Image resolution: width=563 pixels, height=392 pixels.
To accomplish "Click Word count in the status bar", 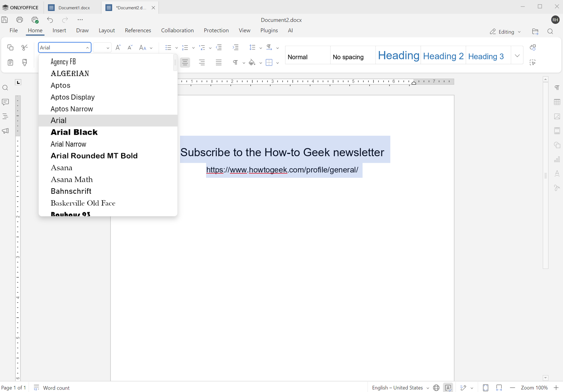I will point(56,388).
